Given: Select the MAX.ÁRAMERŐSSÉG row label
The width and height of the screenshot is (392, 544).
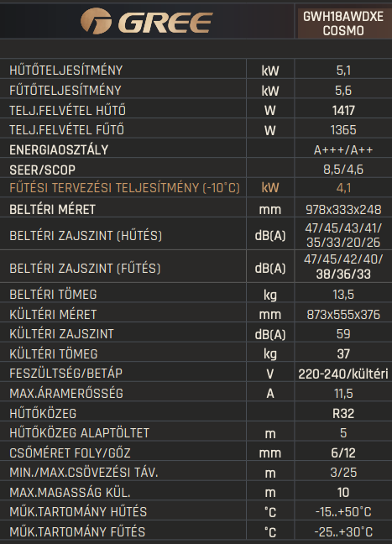Looking at the screenshot, I should (x=66, y=393).
